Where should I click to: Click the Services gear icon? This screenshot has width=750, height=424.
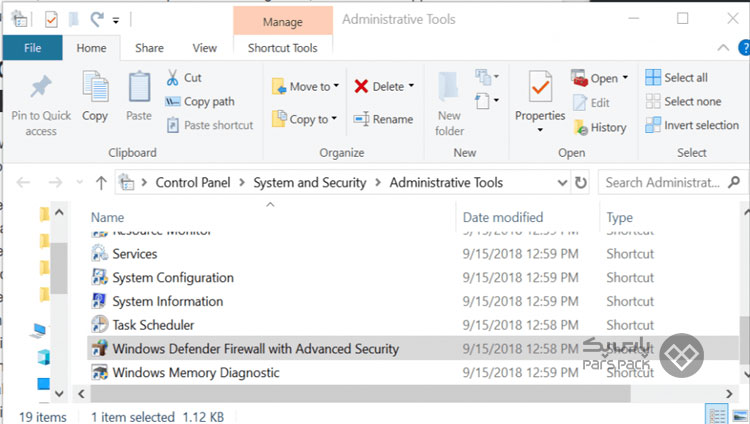[x=99, y=253]
